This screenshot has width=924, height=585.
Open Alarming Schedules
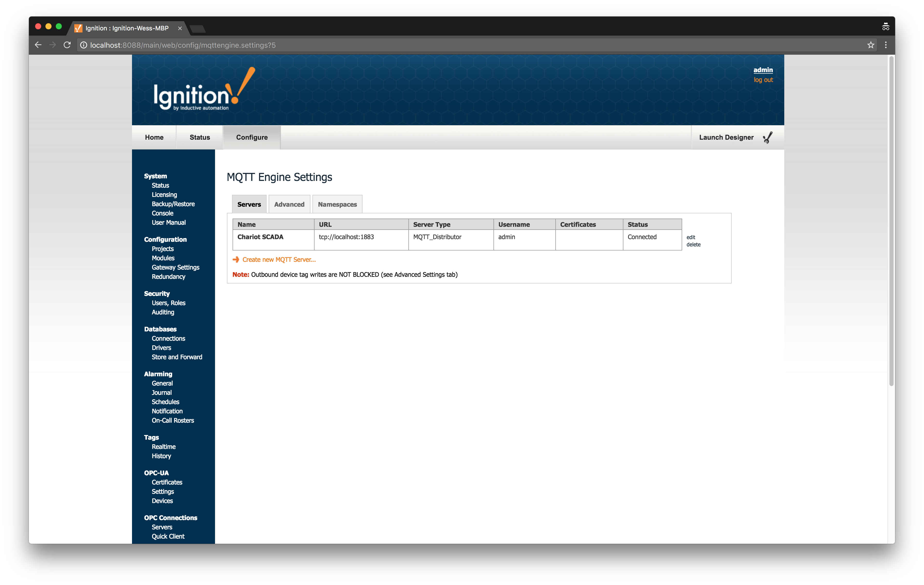click(x=165, y=402)
